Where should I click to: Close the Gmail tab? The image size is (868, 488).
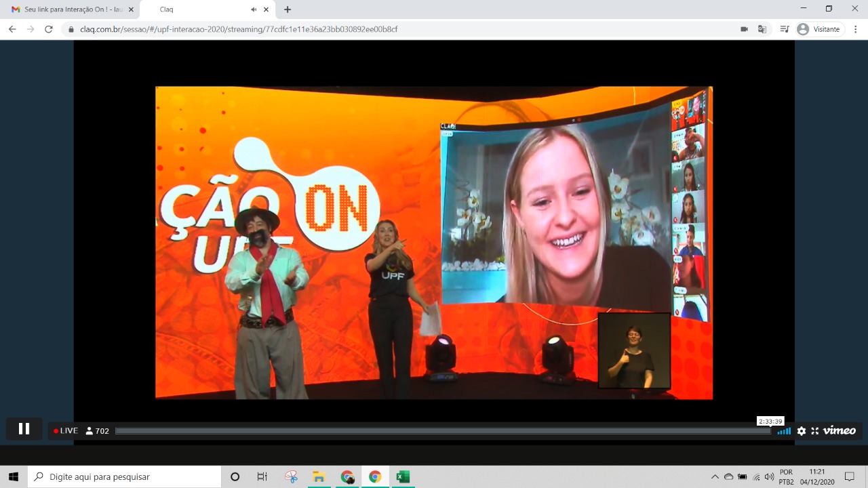131,9
